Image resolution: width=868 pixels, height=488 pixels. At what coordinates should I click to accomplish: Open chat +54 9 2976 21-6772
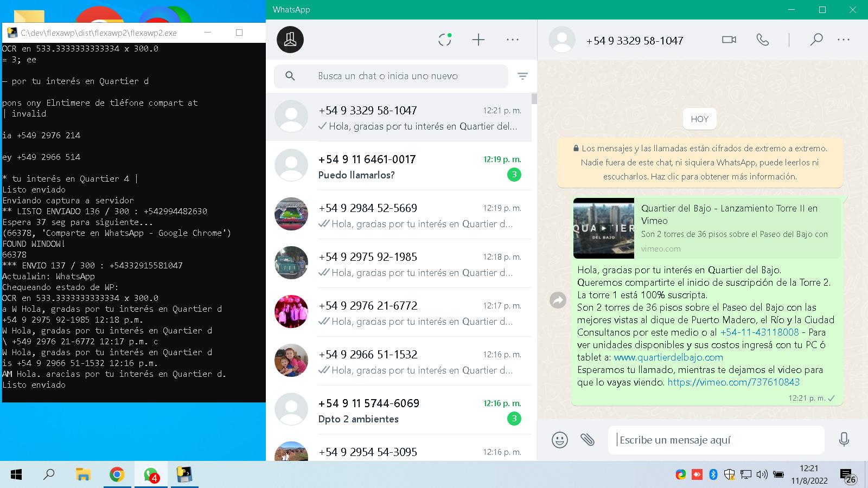click(x=399, y=312)
